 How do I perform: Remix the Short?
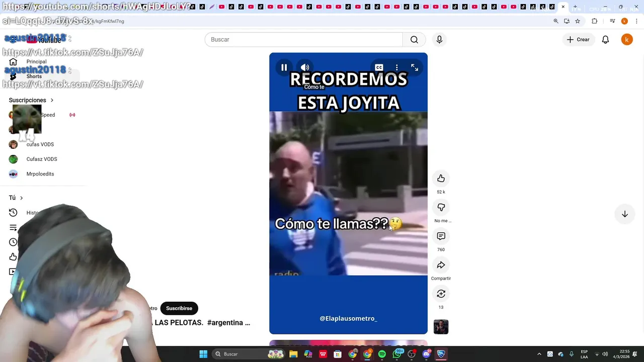pos(441,294)
